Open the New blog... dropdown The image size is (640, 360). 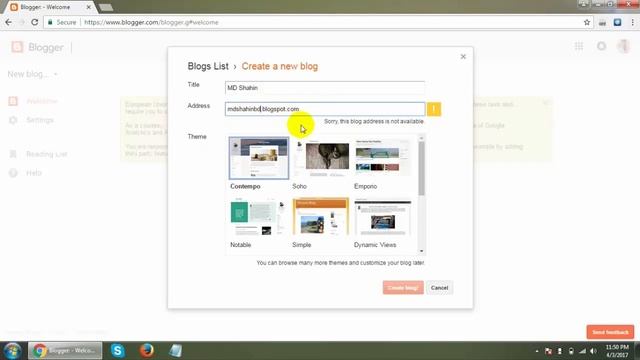[32, 74]
